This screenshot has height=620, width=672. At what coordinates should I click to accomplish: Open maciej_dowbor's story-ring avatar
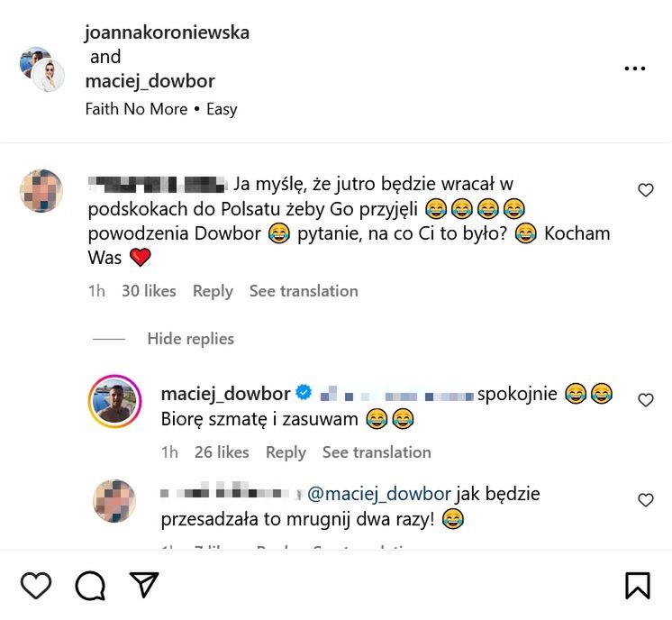(x=114, y=401)
